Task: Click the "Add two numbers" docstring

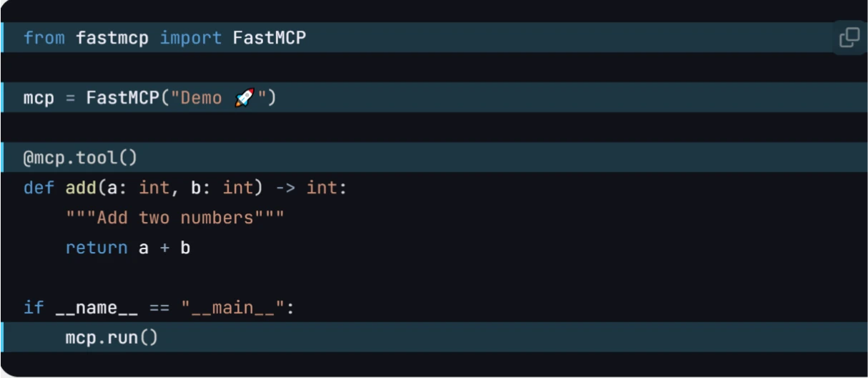Action: tap(175, 218)
